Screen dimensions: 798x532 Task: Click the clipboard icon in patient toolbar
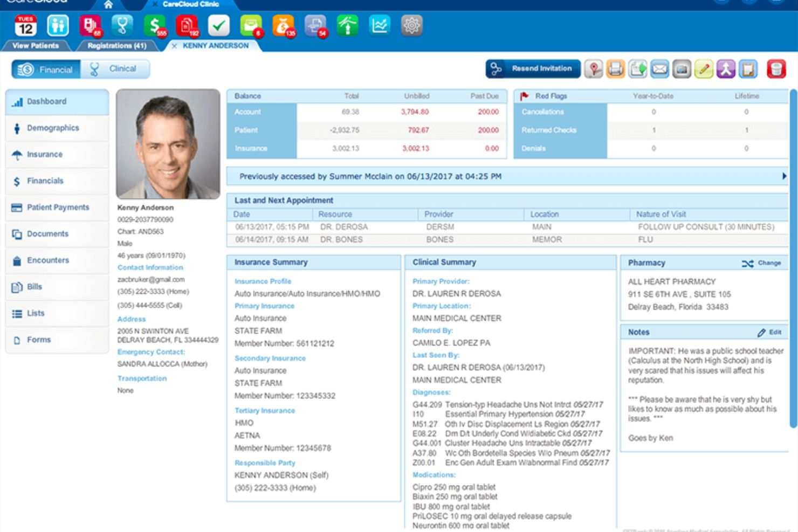point(748,69)
